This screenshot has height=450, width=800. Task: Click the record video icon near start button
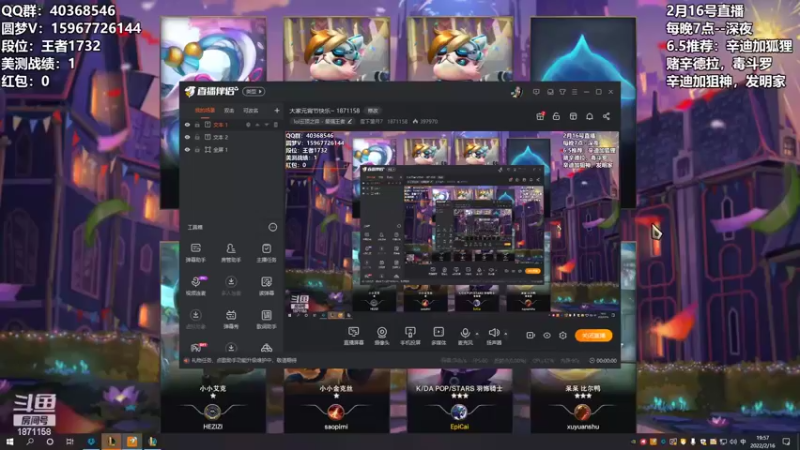point(530,336)
